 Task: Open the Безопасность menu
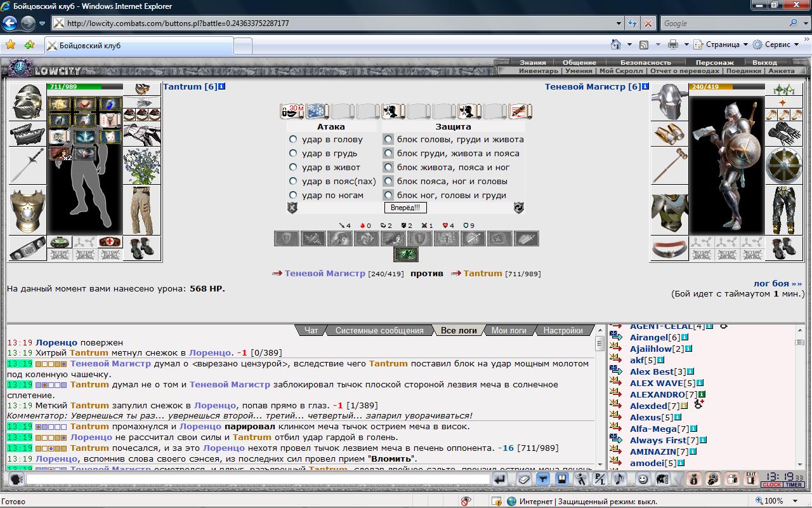pos(645,62)
